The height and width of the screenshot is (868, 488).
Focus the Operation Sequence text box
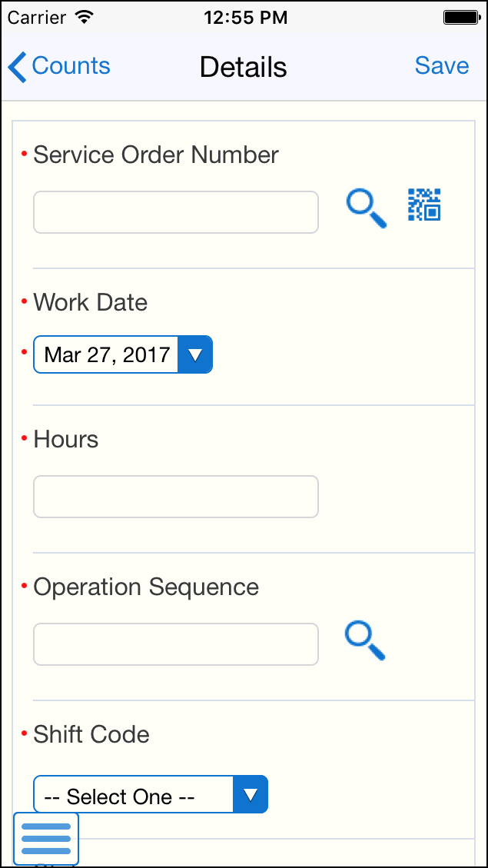pos(175,644)
